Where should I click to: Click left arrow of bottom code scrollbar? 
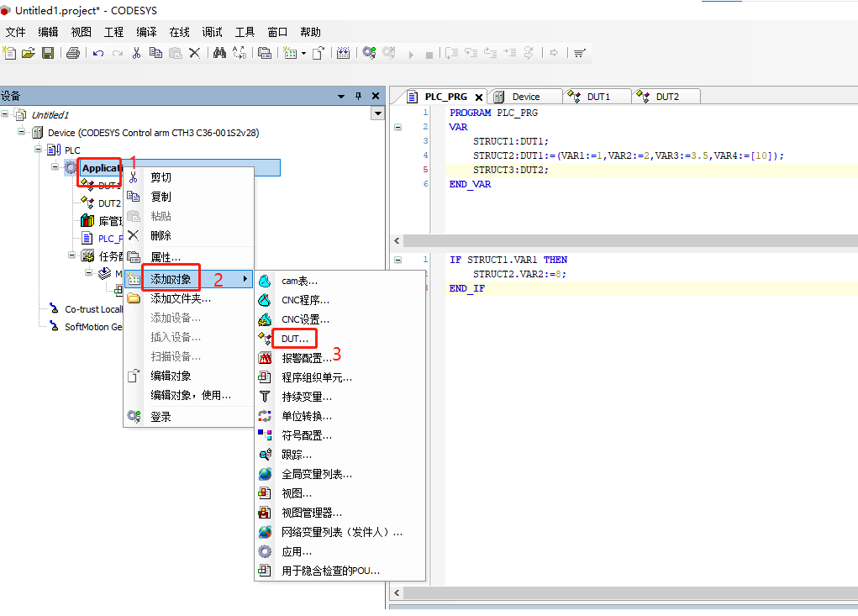click(397, 593)
